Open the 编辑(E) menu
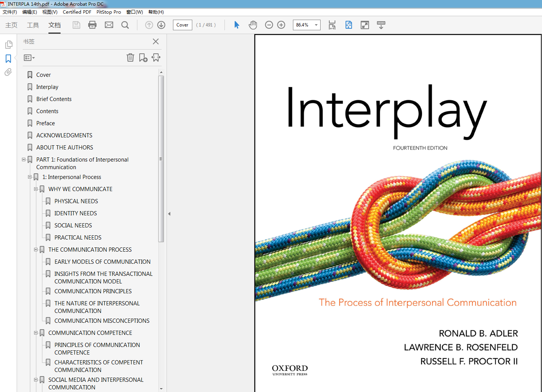Screen dimensions: 542x392 pos(30,12)
